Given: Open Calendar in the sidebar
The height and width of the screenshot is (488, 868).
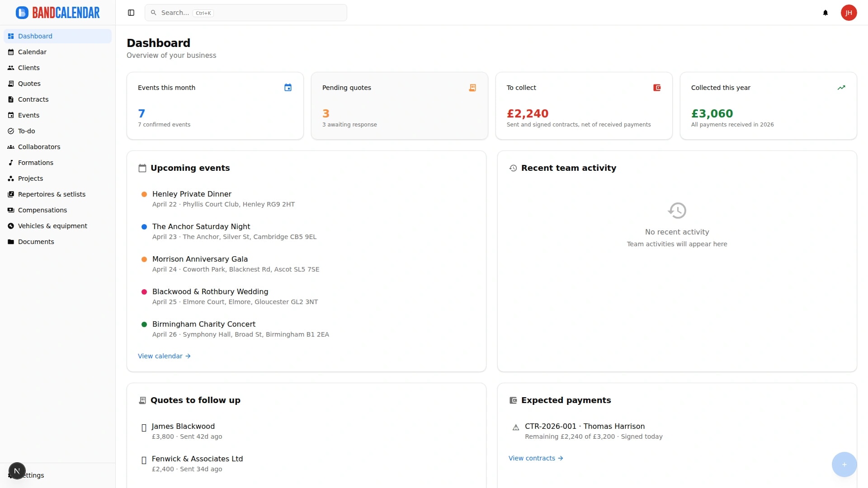Looking at the screenshot, I should click(57, 52).
